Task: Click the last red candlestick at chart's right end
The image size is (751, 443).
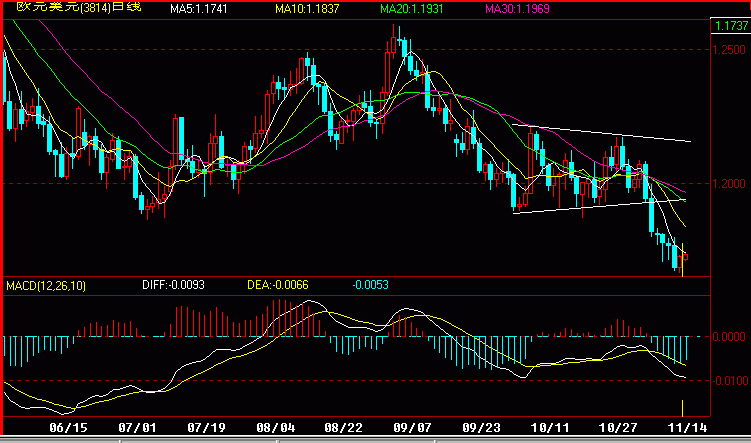Action: coord(686,257)
